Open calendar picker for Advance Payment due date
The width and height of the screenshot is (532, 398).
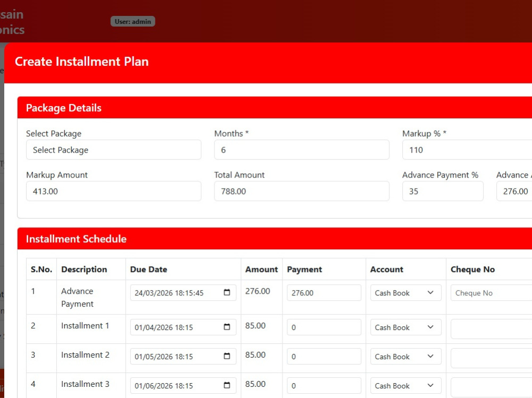227,292
